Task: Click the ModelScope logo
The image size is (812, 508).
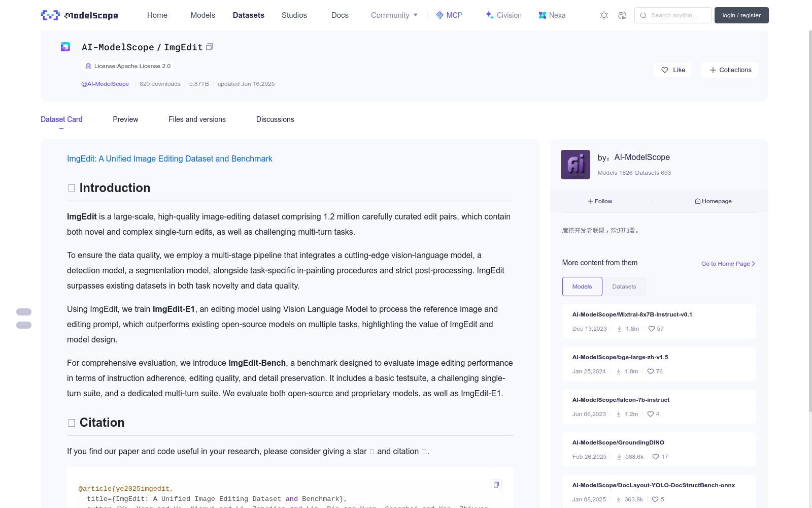Action: click(x=79, y=15)
